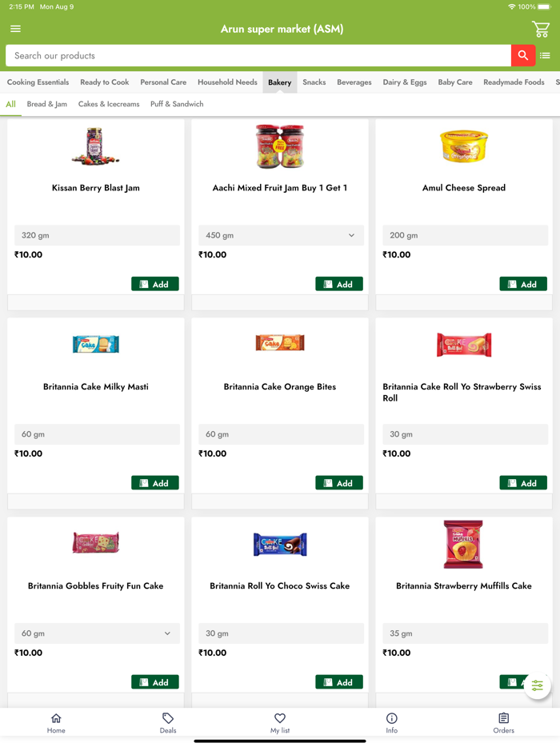The height and width of the screenshot is (747, 560).
Task: Open Deals from the bottom bar
Action: pos(168,722)
